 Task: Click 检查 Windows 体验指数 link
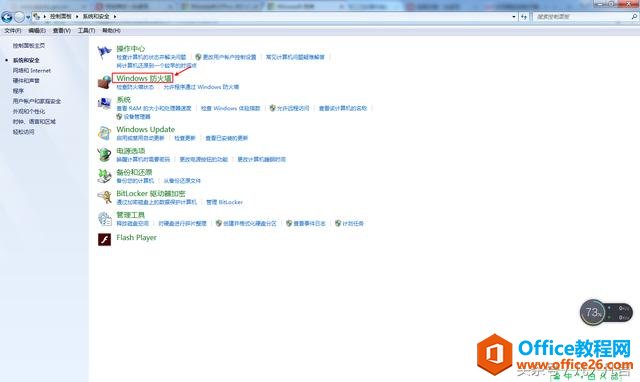[x=231, y=108]
